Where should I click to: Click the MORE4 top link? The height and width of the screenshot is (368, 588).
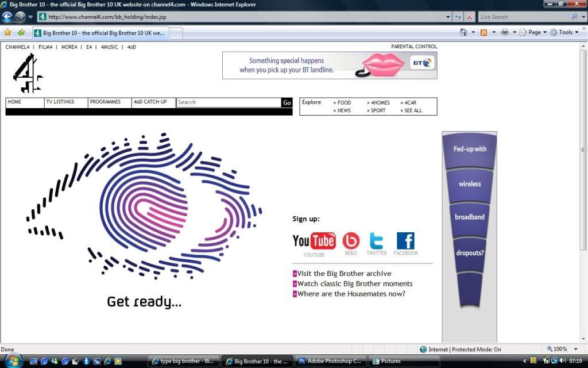coord(69,47)
